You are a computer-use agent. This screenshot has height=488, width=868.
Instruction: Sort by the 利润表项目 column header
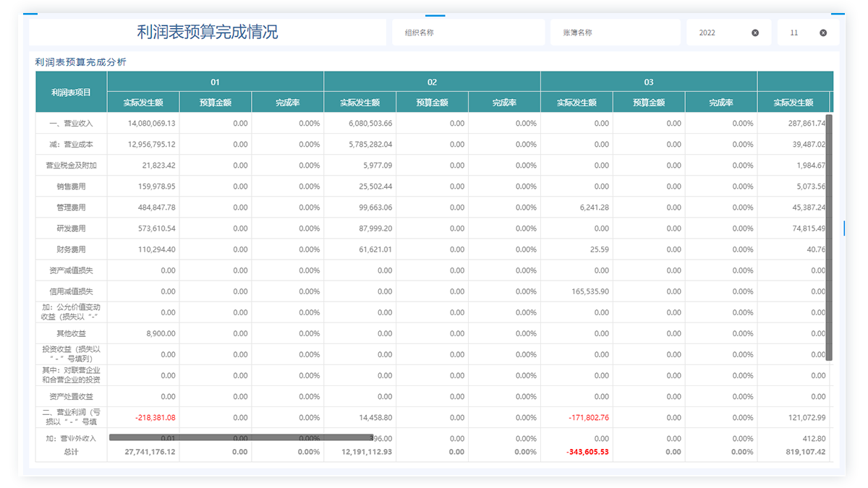pos(72,92)
